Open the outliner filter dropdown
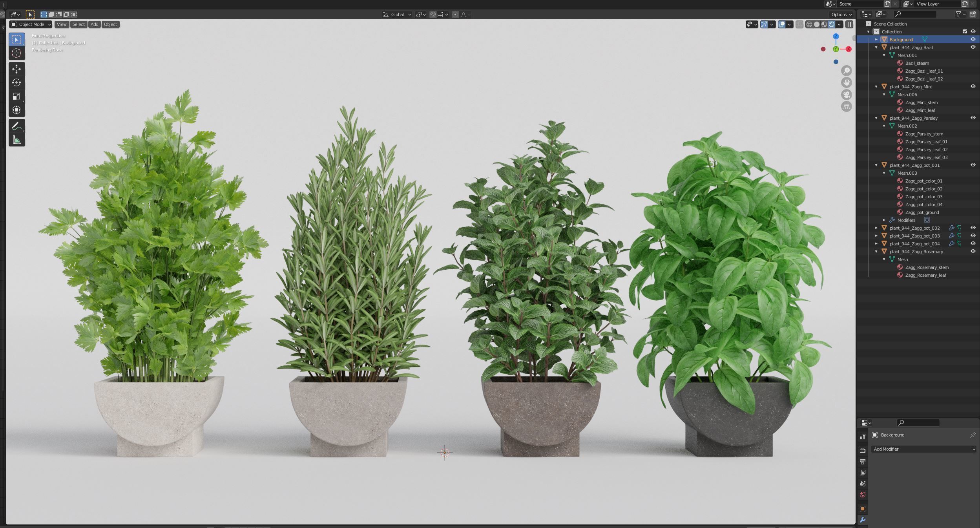980x528 pixels. tap(961, 14)
